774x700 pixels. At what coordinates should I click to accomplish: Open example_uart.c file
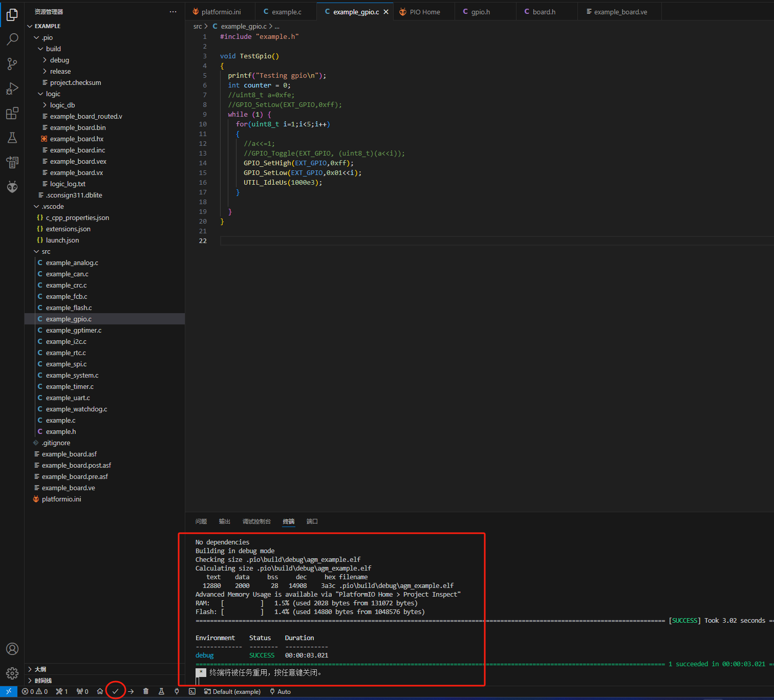104,398
